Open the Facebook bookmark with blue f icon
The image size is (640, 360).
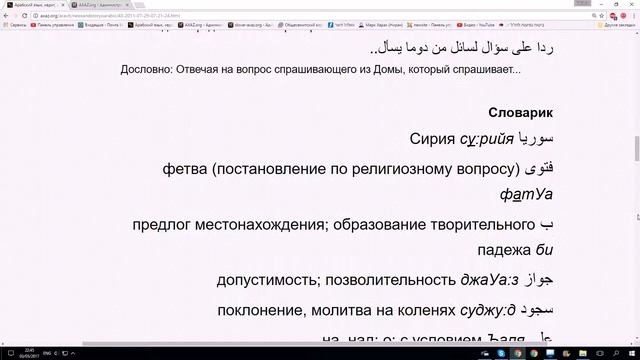point(341,25)
